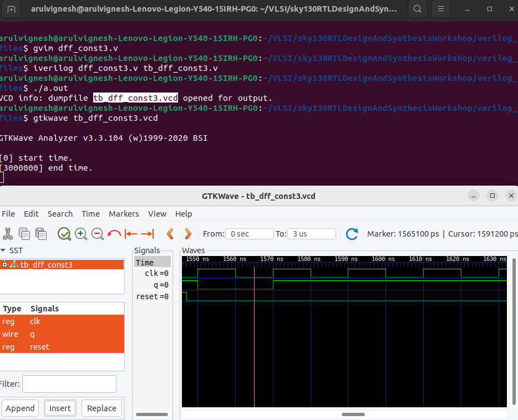Click the Zoom Fit magnifier icon
The image size is (518, 420).
[64, 234]
